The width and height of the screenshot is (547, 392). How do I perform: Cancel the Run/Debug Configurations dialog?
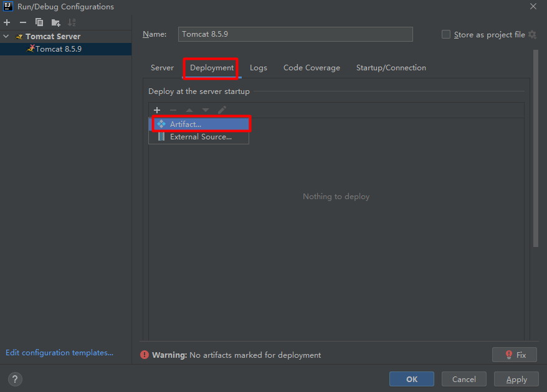tap(464, 379)
